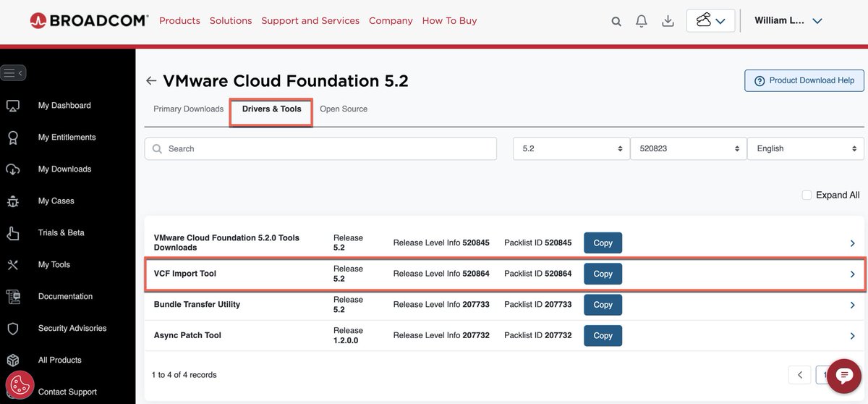Go back using the left arrow
Screen dimensions: 868x404
(150, 81)
